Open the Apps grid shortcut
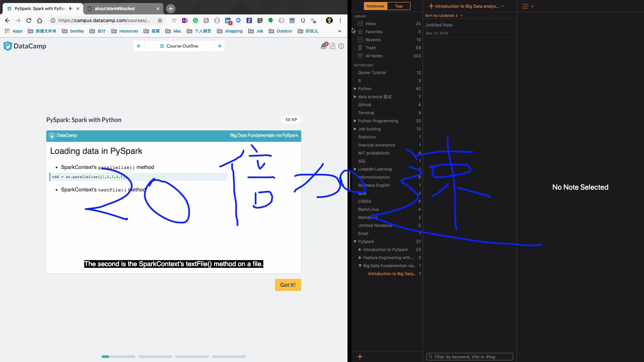The image size is (644, 362). click(x=13, y=31)
